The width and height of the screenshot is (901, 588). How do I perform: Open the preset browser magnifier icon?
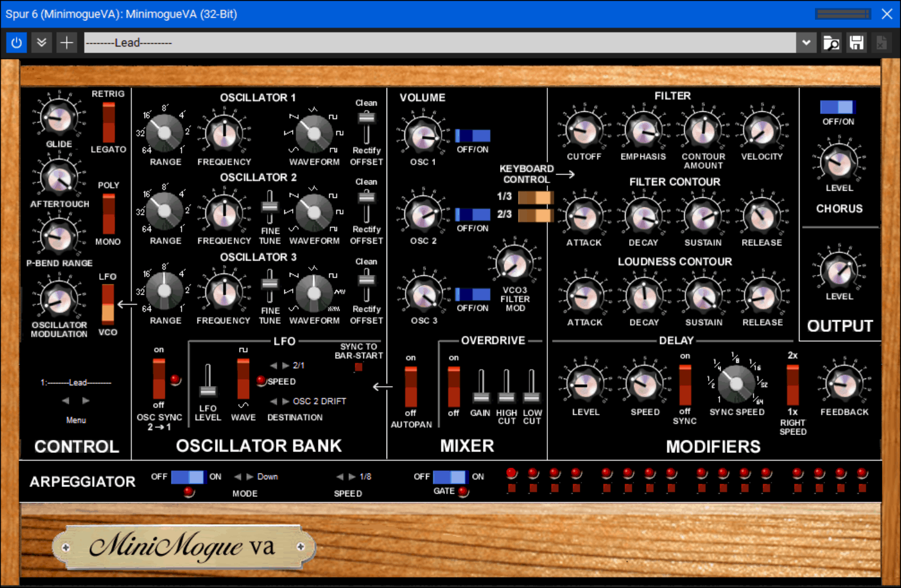(x=831, y=42)
